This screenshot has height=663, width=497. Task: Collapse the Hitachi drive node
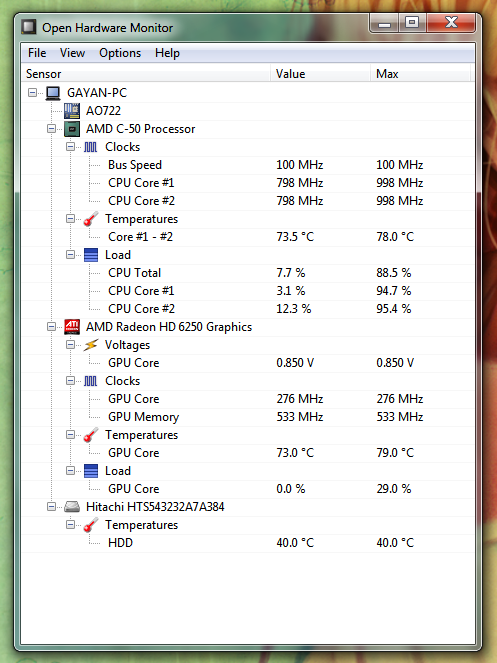(52, 506)
